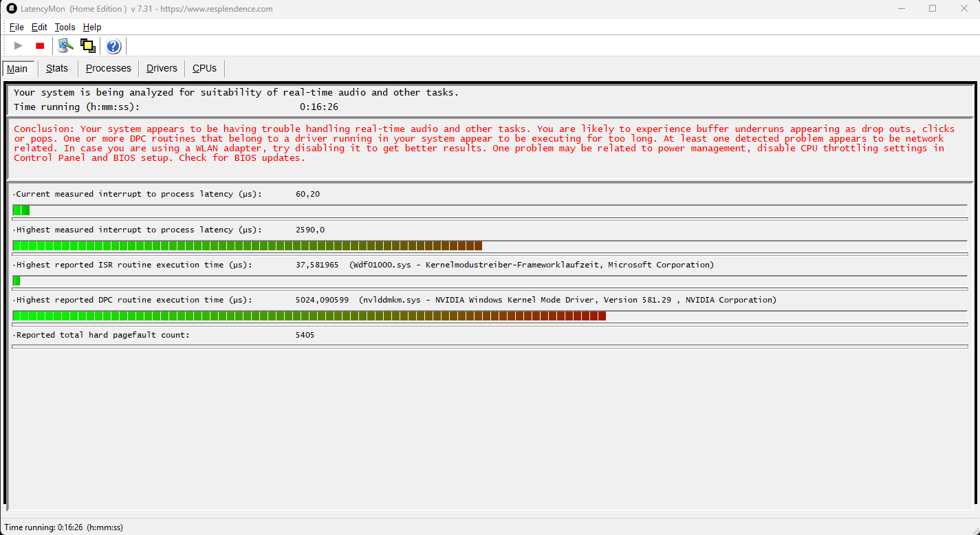Screen dimensions: 980x535
Task: Click the nvlddmkm.sys NVIDIA driver description
Action: tap(567, 300)
